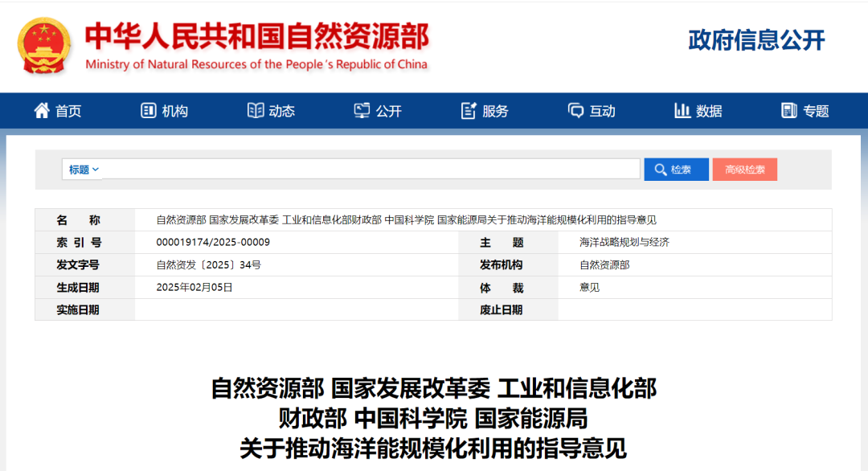The height and width of the screenshot is (471, 868).
Task: Open the 标题 search field dropdown
Action: (x=82, y=169)
